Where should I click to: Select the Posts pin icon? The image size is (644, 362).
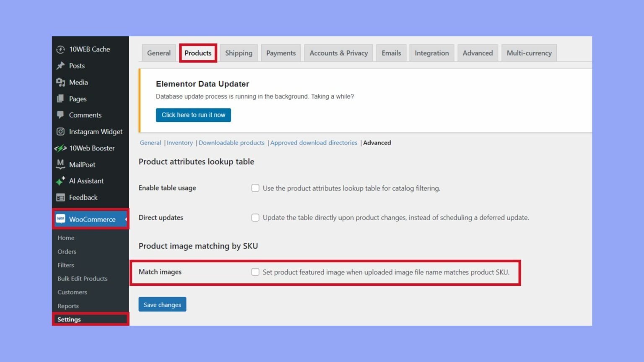(x=60, y=66)
